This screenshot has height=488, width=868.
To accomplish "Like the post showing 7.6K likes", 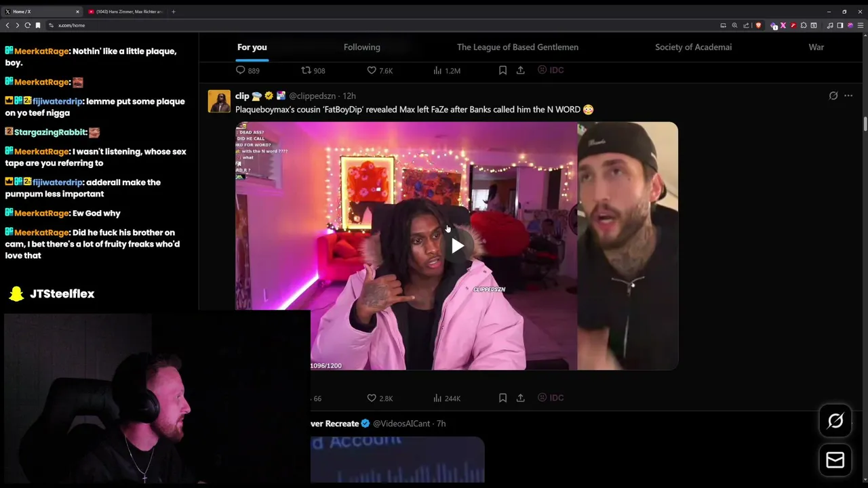I will point(380,70).
